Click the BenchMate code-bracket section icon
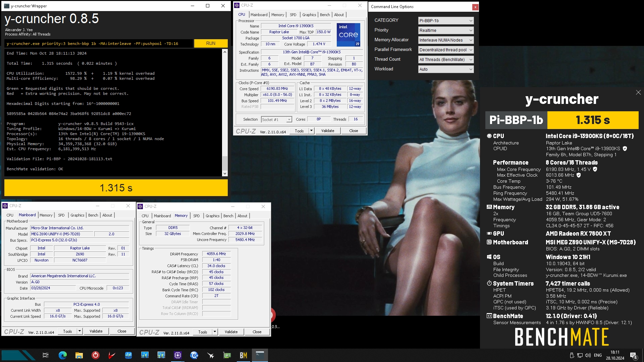Image resolution: width=644 pixels, height=362 pixels. 489,316
